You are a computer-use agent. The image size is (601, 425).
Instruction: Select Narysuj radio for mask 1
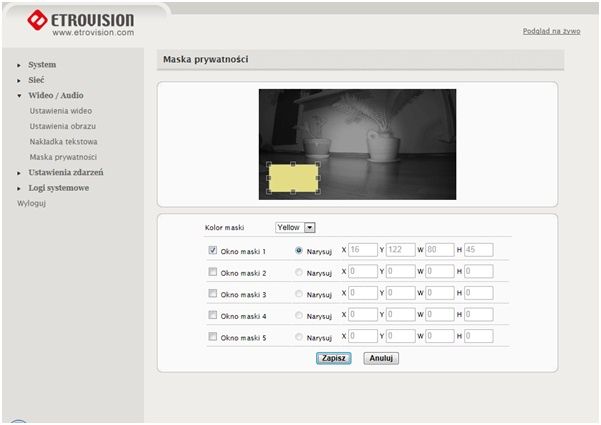click(299, 251)
